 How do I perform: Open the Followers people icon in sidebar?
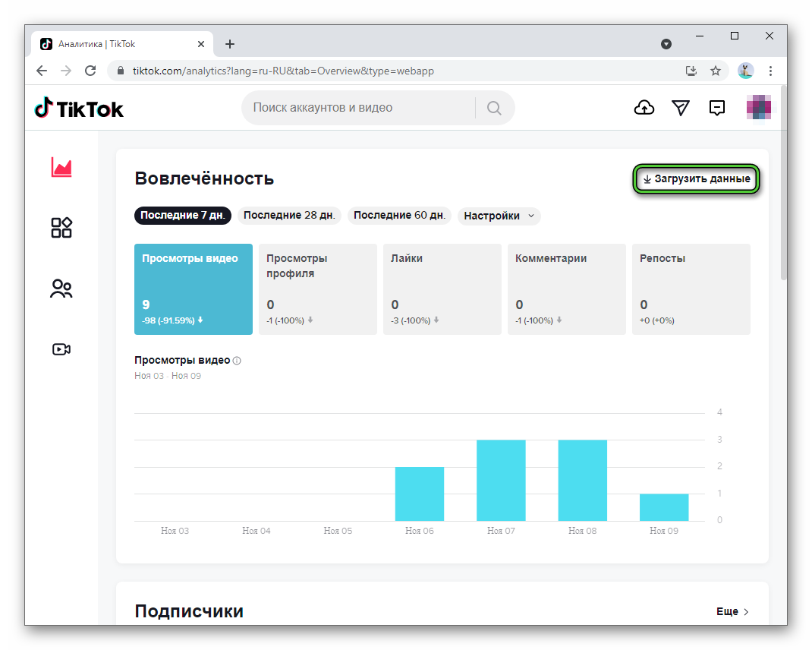point(61,289)
